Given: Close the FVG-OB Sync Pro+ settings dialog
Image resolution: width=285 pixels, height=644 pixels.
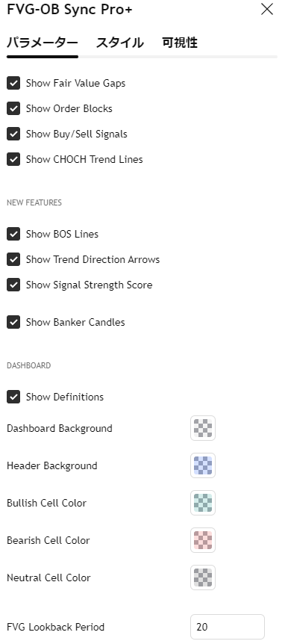Looking at the screenshot, I should (x=267, y=9).
